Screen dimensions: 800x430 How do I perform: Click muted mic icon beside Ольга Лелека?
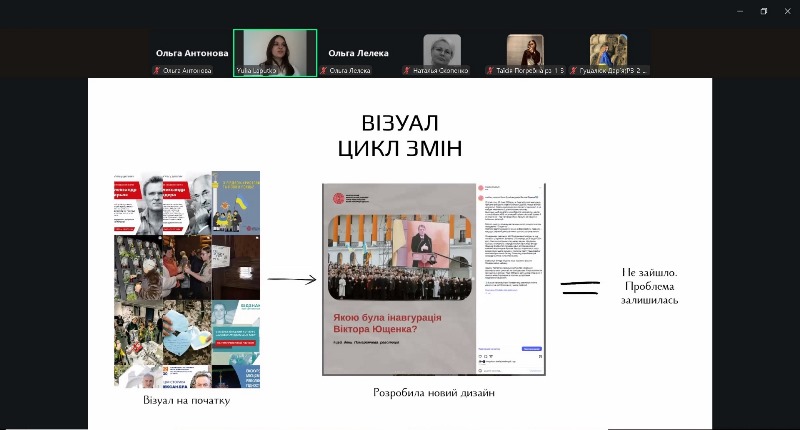324,70
